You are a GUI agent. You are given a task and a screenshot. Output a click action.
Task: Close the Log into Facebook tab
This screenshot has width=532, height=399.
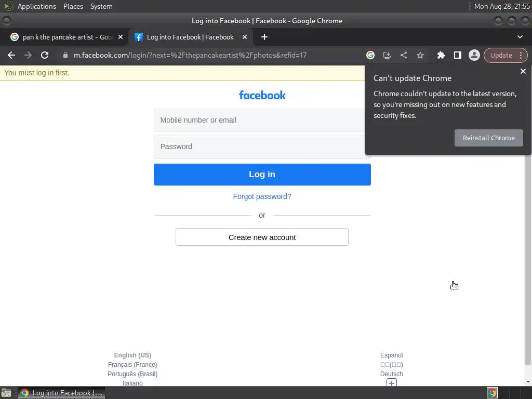coord(245,37)
